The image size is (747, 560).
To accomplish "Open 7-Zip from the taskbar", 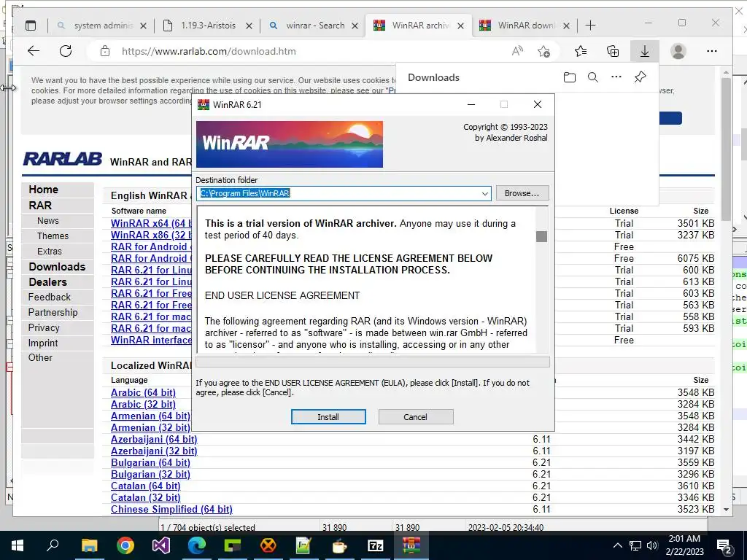I will 376,545.
